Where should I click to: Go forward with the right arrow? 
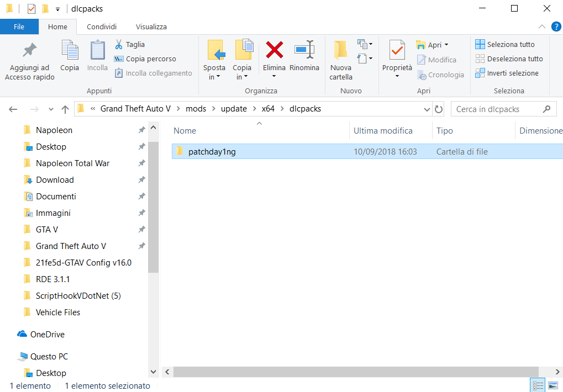click(x=34, y=109)
